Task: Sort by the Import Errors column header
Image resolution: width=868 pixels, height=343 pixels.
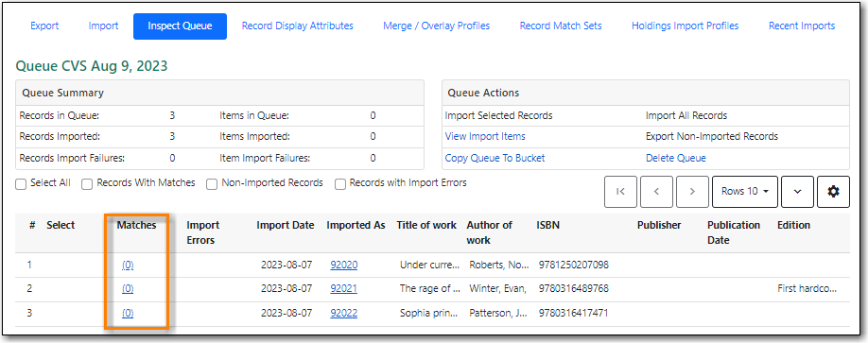Action: pos(203,232)
